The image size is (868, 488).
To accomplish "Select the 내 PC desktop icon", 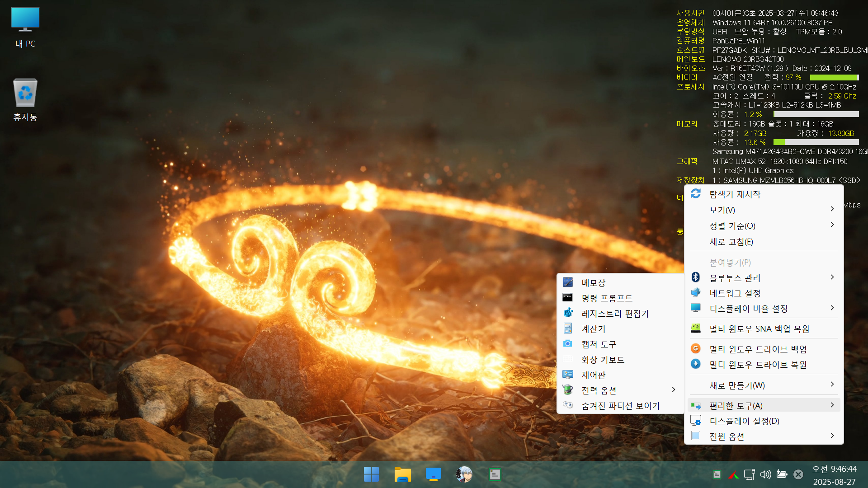I will point(25,27).
